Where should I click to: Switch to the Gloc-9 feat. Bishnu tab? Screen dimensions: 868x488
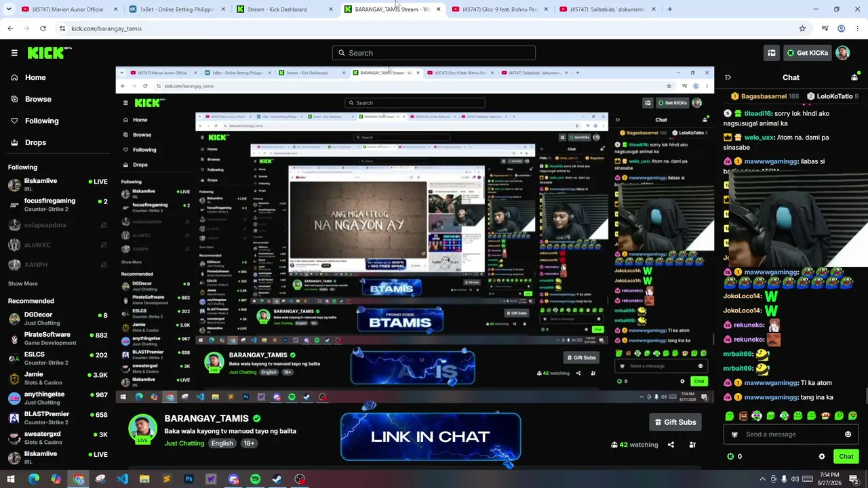[x=500, y=9]
